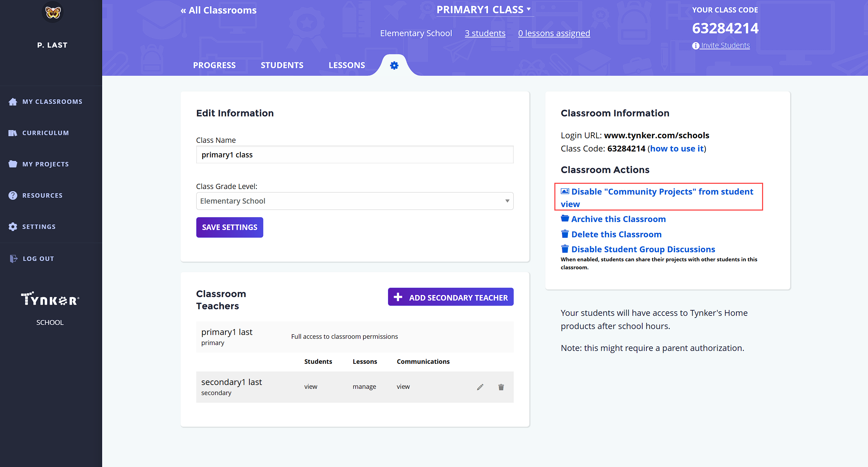Click the P. LAST username in sidebar

pos(52,45)
